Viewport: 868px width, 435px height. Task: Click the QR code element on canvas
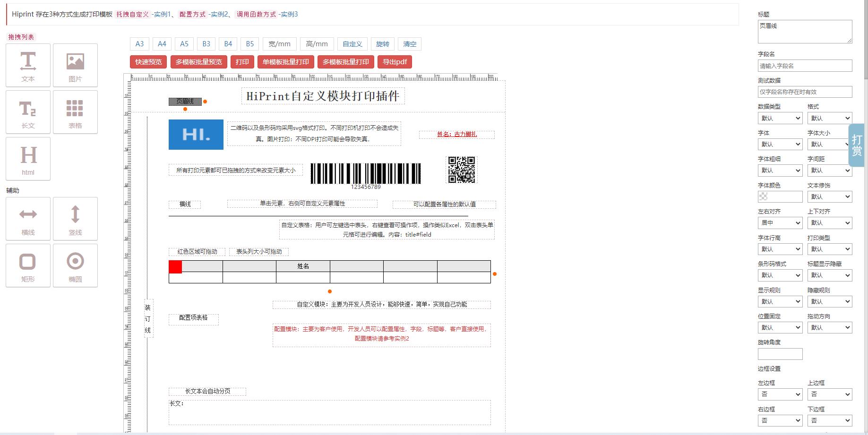[462, 170]
